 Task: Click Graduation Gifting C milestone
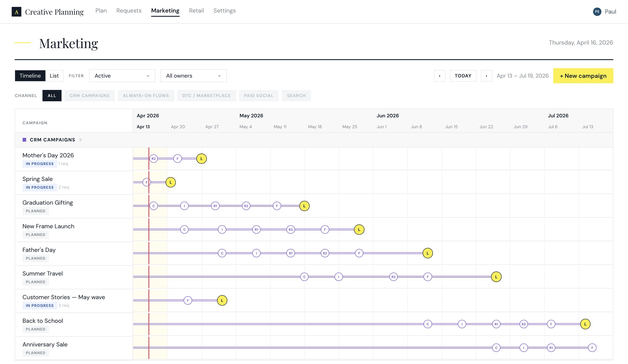154,206
